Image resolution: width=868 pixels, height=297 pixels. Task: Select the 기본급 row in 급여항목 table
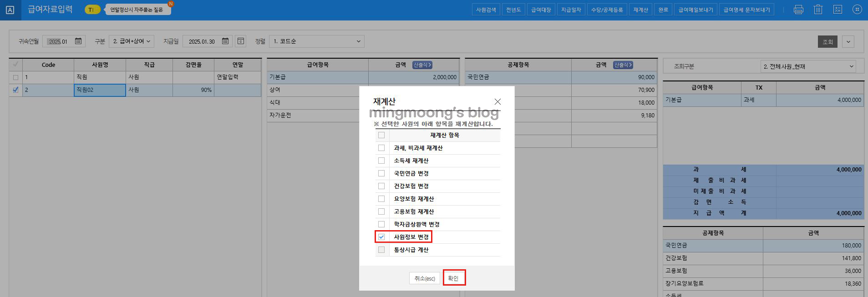(x=363, y=77)
